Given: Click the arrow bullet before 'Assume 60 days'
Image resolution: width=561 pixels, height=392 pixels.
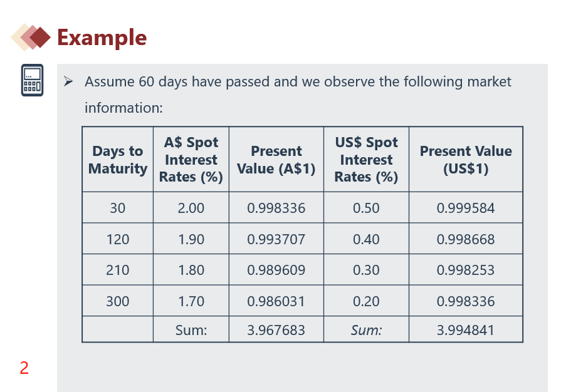Looking at the screenshot, I should (x=70, y=82).
